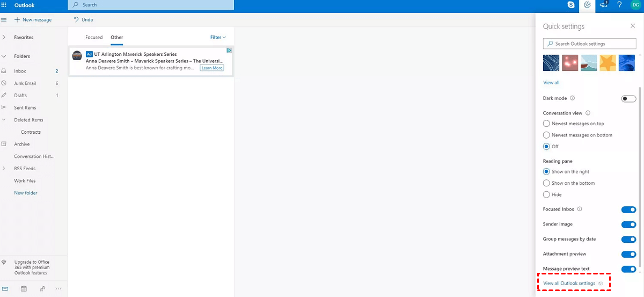The image size is (644, 297).
Task: Switch to Mail view icon
Action: [5, 288]
